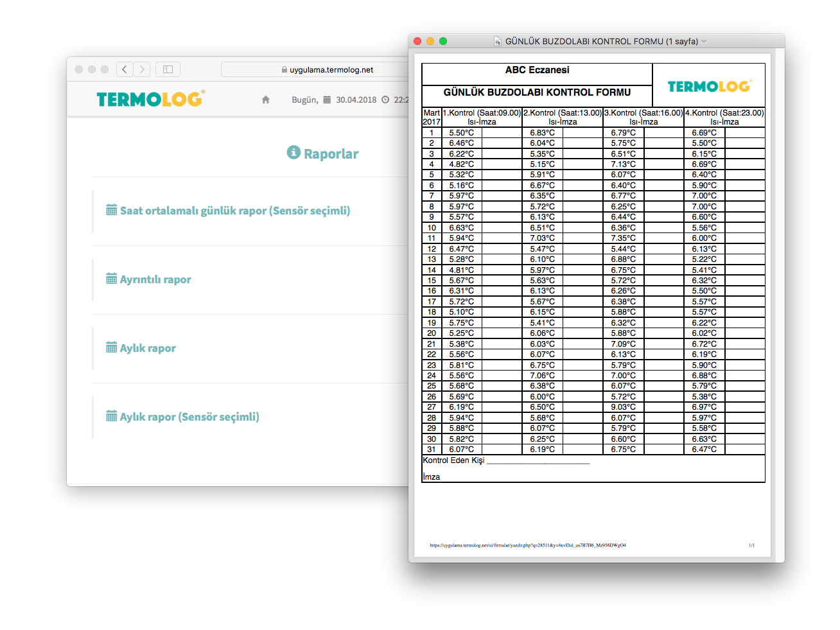The height and width of the screenshot is (630, 840).
Task: Click the Bugün, label
Action: coord(305,100)
